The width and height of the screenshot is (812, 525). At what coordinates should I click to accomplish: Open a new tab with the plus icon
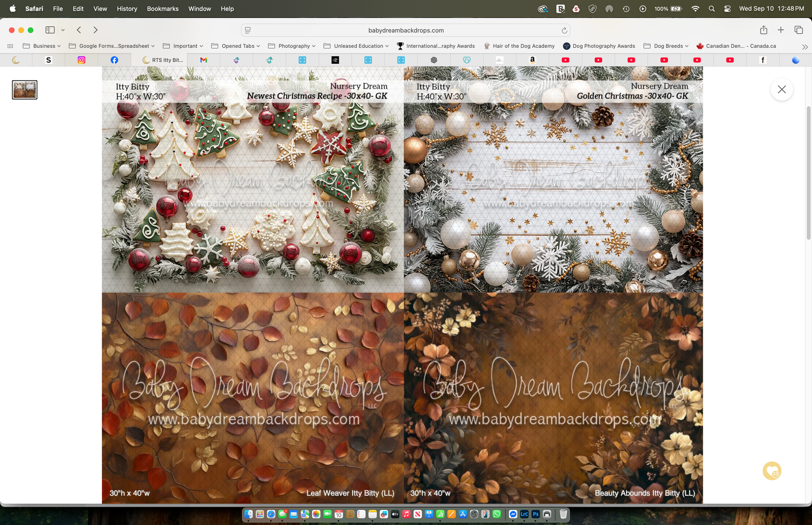point(781,30)
